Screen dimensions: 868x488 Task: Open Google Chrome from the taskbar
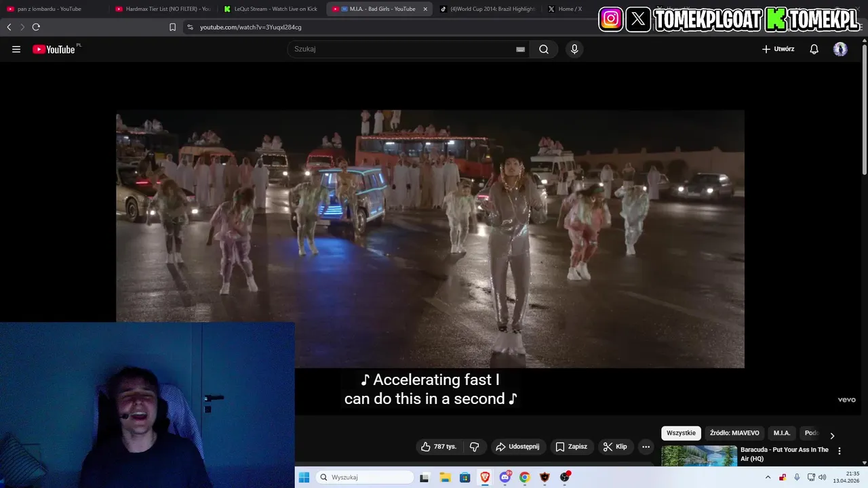tap(524, 477)
